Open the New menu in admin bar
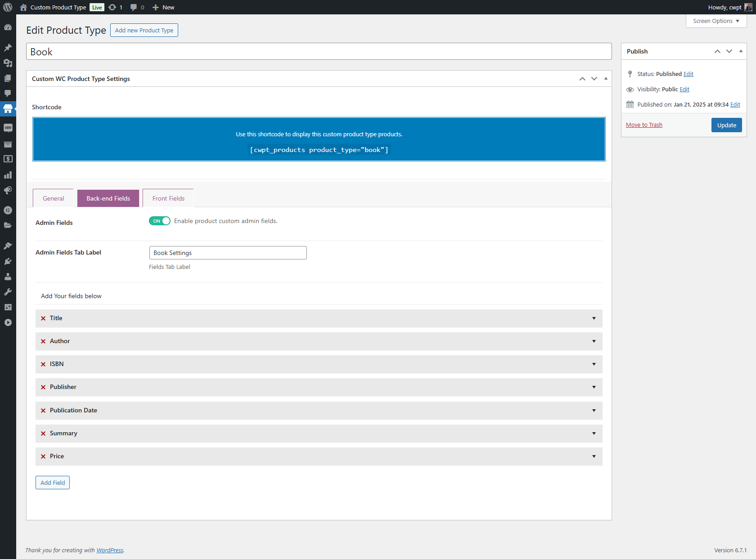Viewport: 756px width, 559px height. [x=163, y=7]
